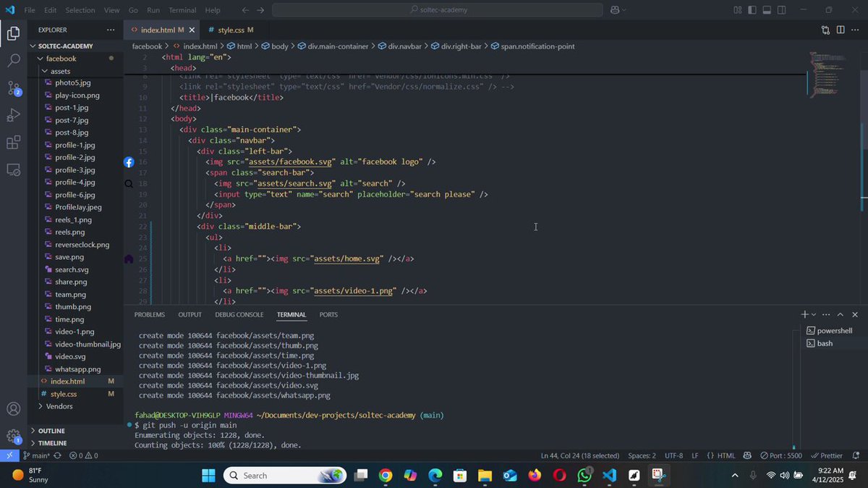Click Go Forward arrow in title bar

coord(260,10)
